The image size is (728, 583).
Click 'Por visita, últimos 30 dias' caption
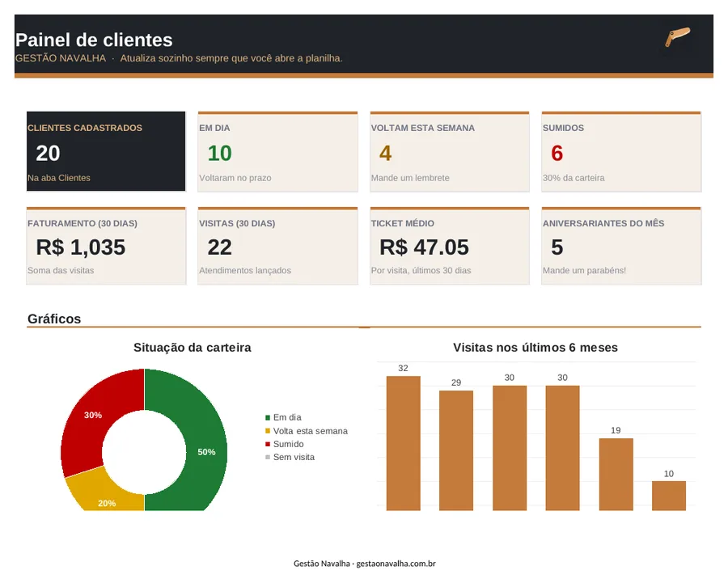(x=421, y=271)
